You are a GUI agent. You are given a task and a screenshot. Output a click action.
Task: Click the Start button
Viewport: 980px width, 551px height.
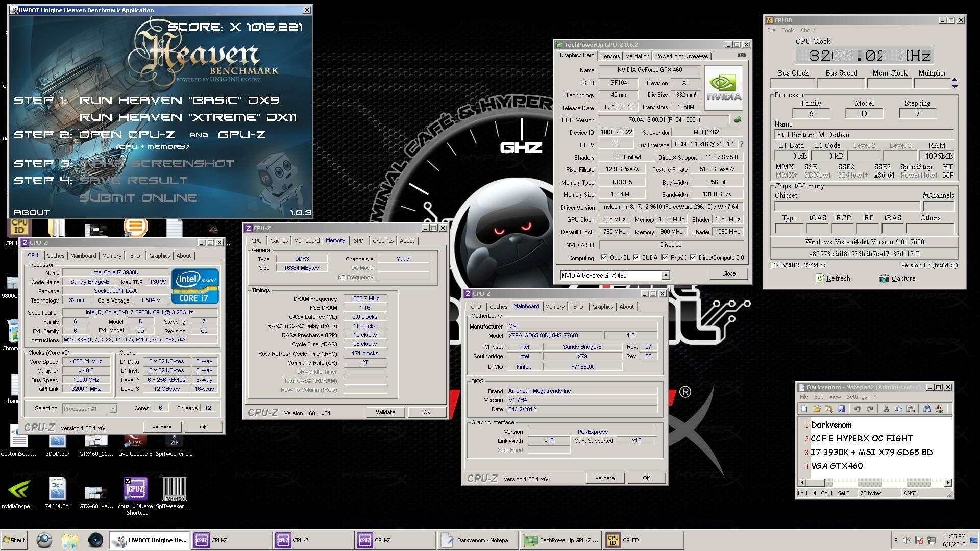click(14, 540)
